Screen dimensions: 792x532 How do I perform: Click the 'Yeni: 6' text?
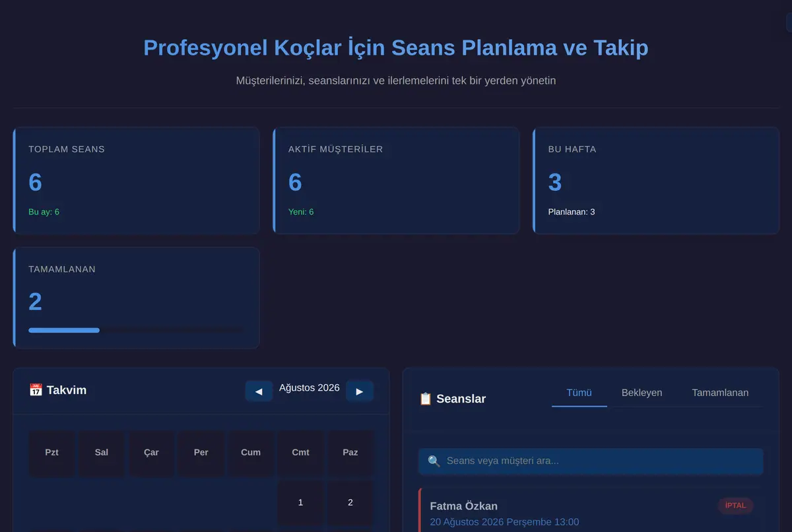pos(301,212)
